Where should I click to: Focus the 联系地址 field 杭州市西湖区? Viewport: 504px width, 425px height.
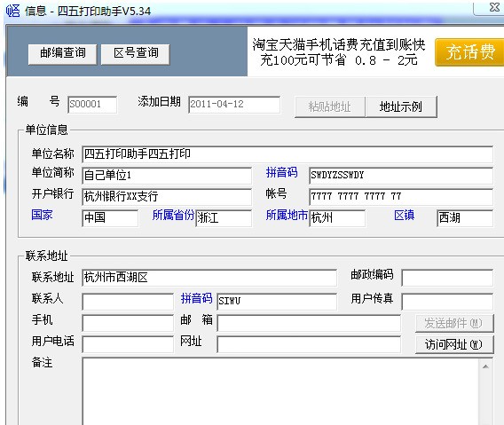209,278
